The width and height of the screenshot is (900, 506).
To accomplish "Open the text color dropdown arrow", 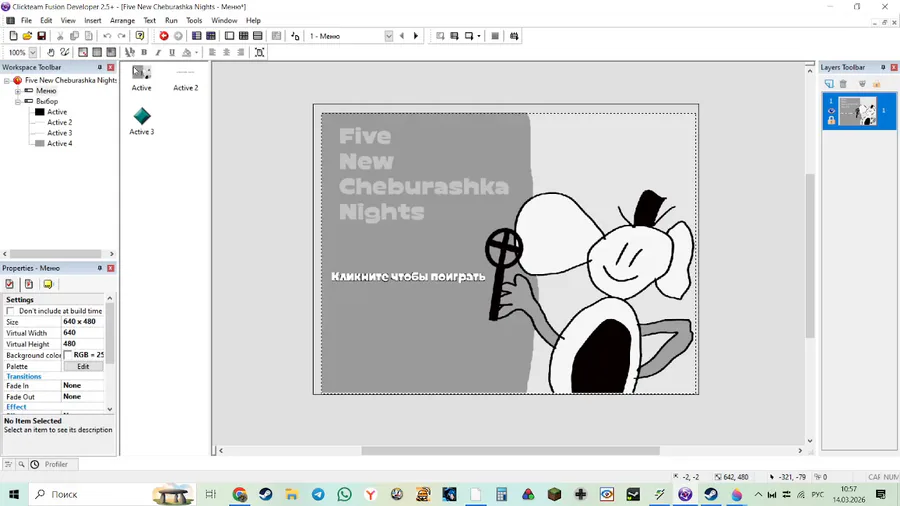I will point(196,52).
